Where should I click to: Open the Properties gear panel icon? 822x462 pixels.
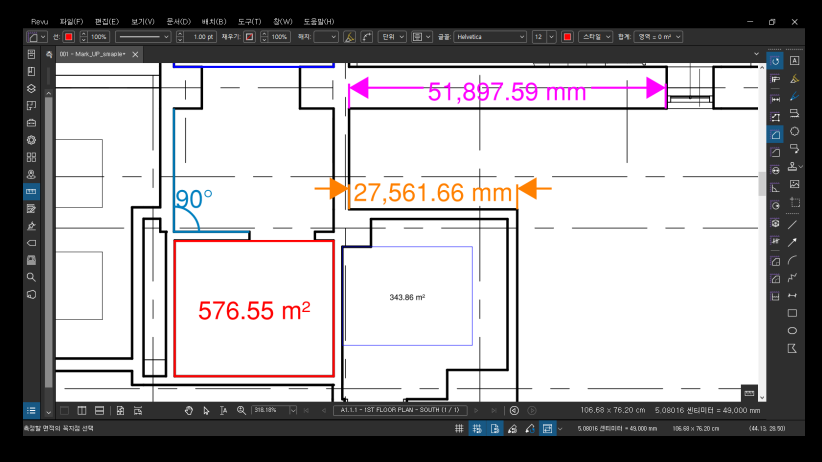[x=31, y=140]
